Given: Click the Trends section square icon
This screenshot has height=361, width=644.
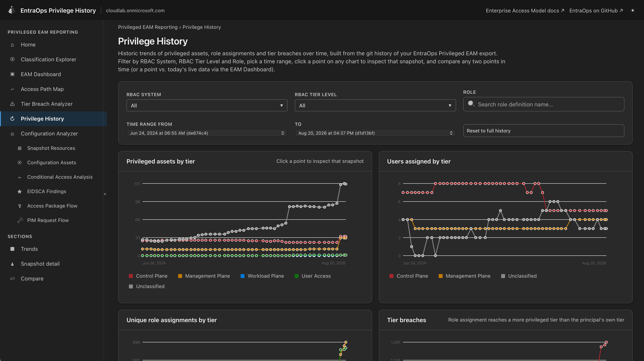Looking at the screenshot, I should pyautogui.click(x=12, y=249).
